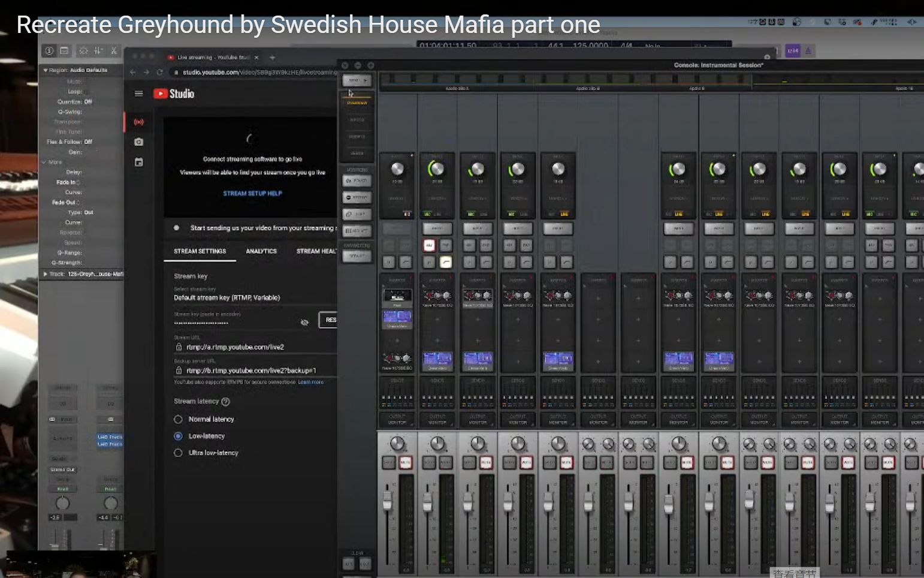Open fade Type Out dropdown
The image size is (924, 578).
click(x=89, y=212)
